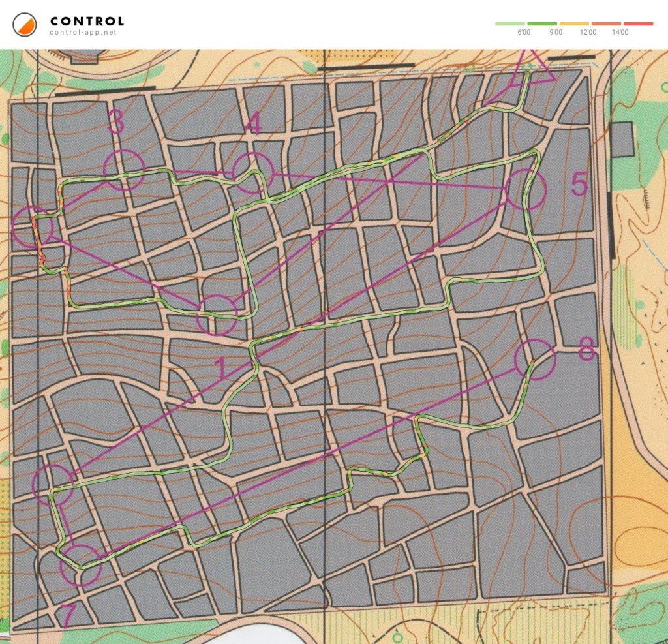Click the large number 3 map label
The image size is (668, 644).
(x=115, y=122)
